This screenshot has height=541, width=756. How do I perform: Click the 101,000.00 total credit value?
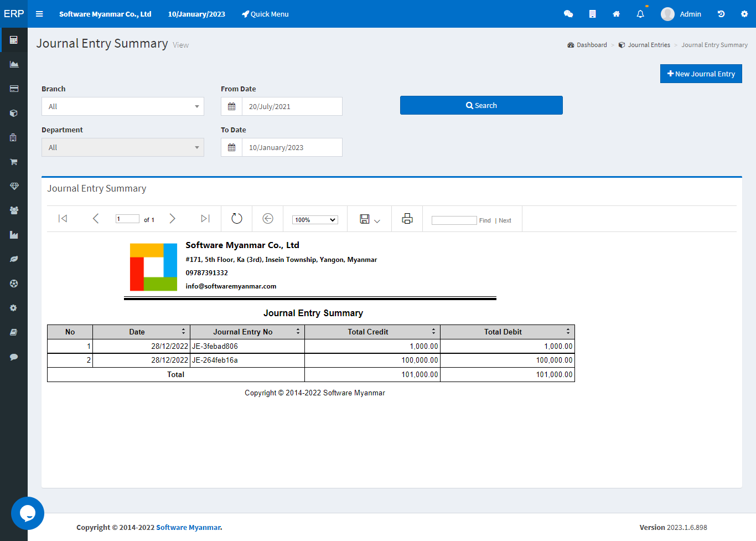tap(420, 374)
